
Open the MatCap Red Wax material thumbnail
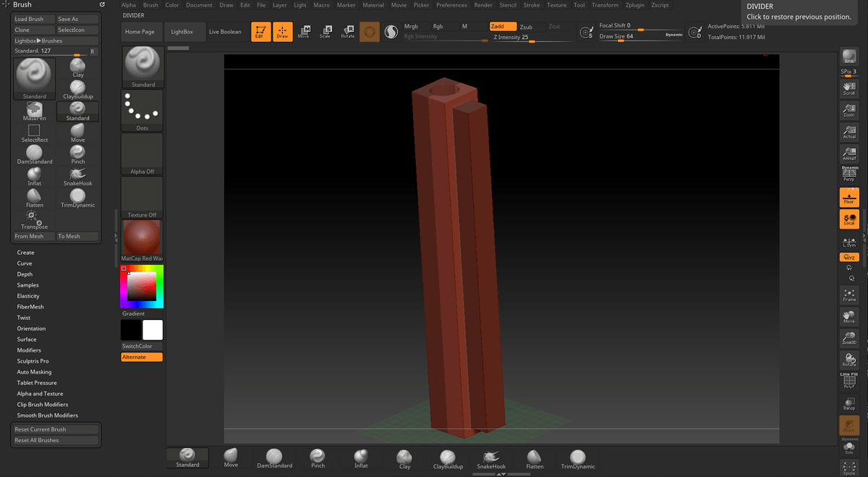[142, 241]
